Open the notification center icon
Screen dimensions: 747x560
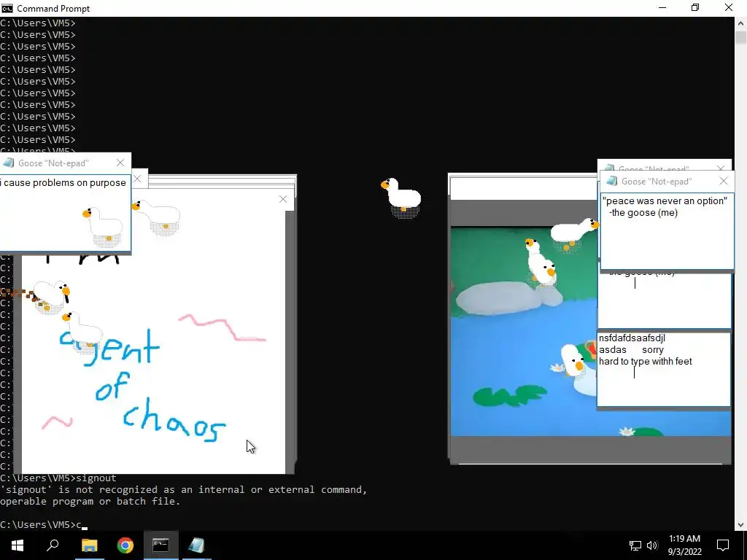click(723, 545)
